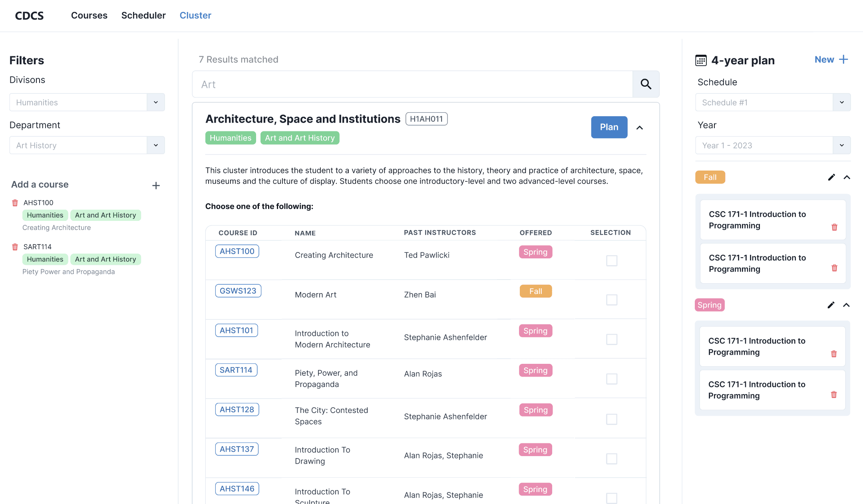Select the Modern Art GSWS123 checkbox
The height and width of the screenshot is (504, 863).
pyautogui.click(x=611, y=300)
